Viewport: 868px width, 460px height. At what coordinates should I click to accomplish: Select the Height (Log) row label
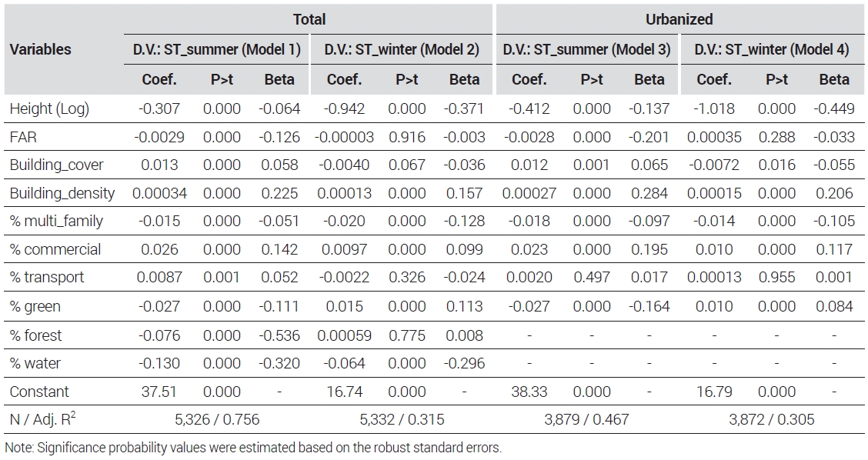coord(49,109)
